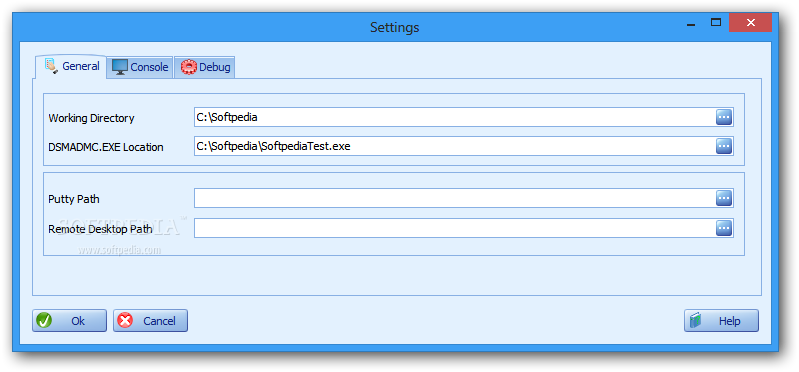Open browse dialog for DSMADMC.EXE Location

(x=724, y=146)
